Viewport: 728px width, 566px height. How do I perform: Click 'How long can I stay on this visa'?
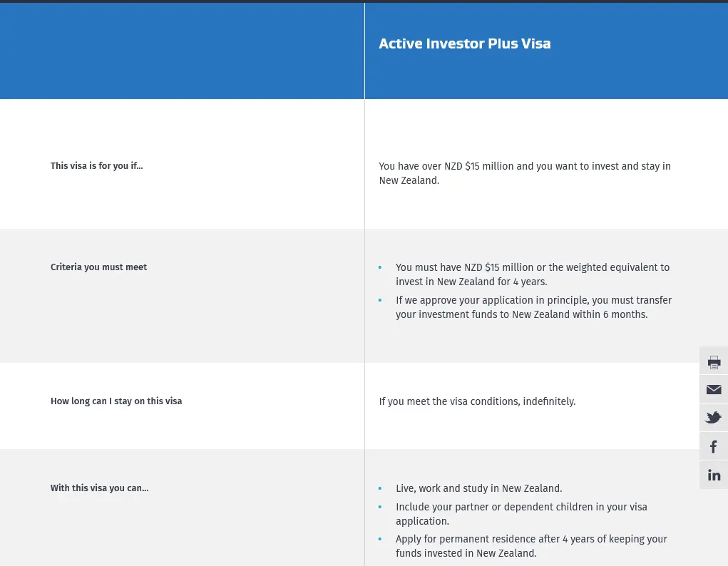tap(116, 401)
